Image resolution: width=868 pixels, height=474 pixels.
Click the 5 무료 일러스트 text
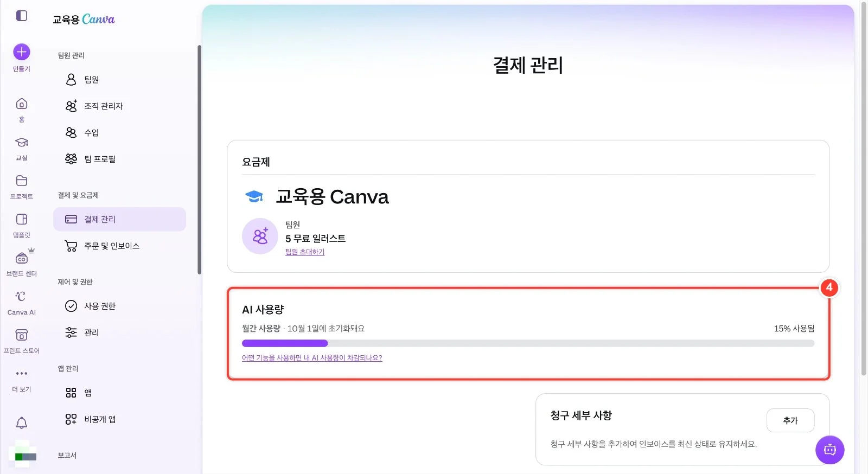coord(316,239)
